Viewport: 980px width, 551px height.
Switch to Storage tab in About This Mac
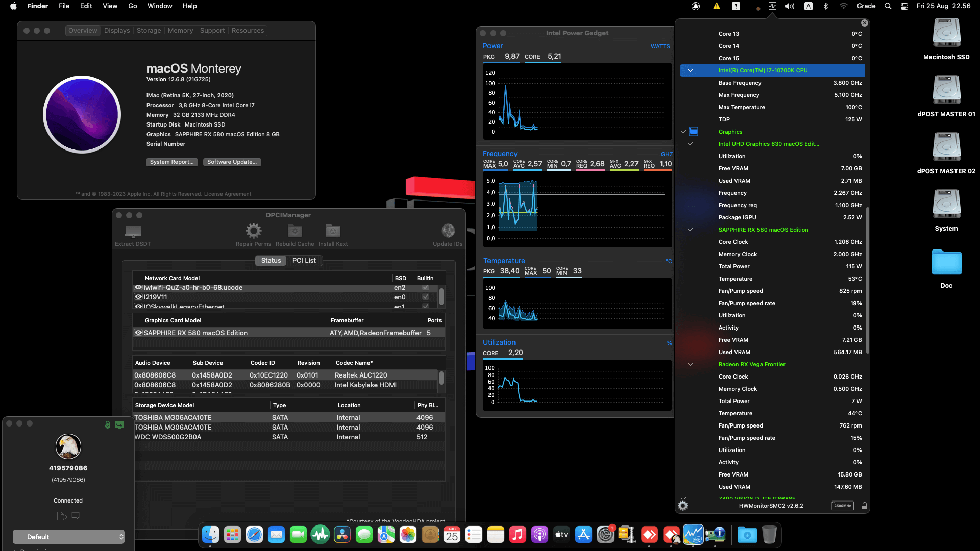[x=149, y=31]
